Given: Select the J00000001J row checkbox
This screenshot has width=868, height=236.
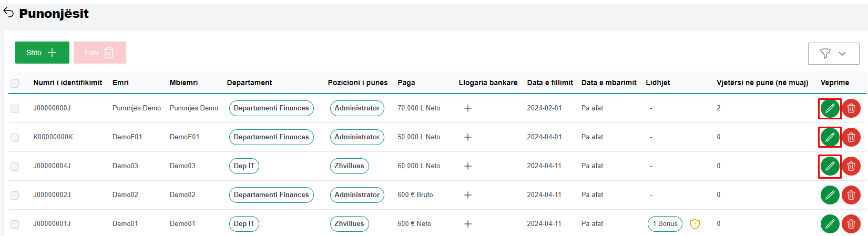Looking at the screenshot, I should [x=15, y=224].
